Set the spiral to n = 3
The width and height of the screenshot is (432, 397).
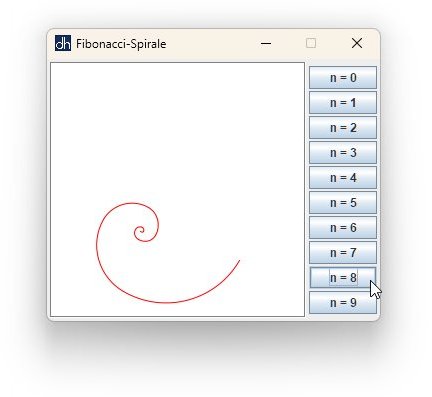pyautogui.click(x=343, y=153)
